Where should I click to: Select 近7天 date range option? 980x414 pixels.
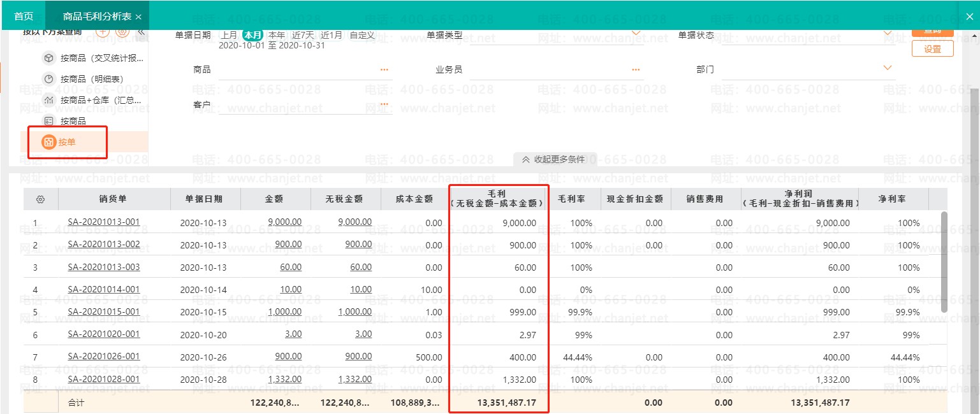pos(304,35)
